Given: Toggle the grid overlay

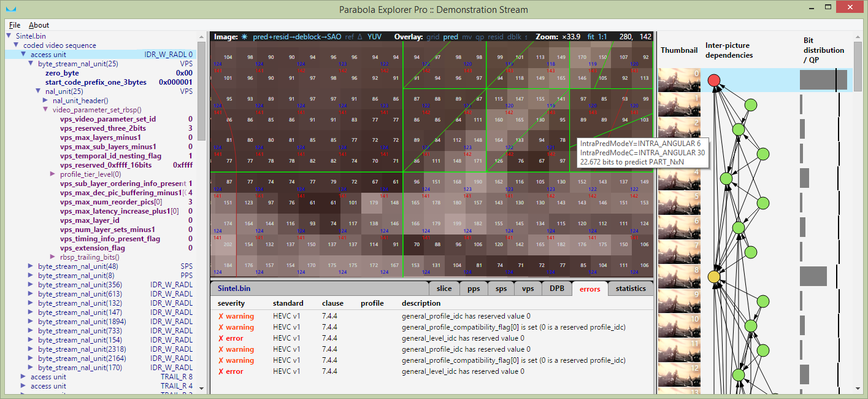Looking at the screenshot, I should pos(433,37).
